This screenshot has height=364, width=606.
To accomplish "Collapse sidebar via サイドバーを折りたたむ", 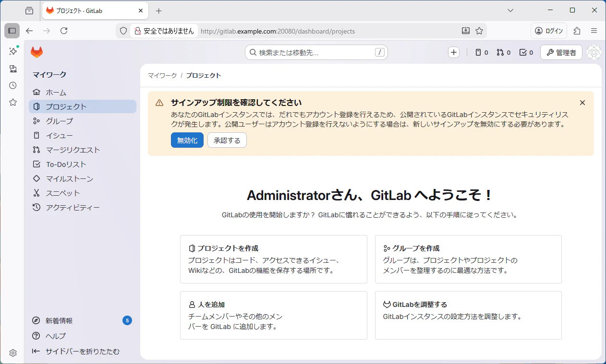I will [83, 351].
